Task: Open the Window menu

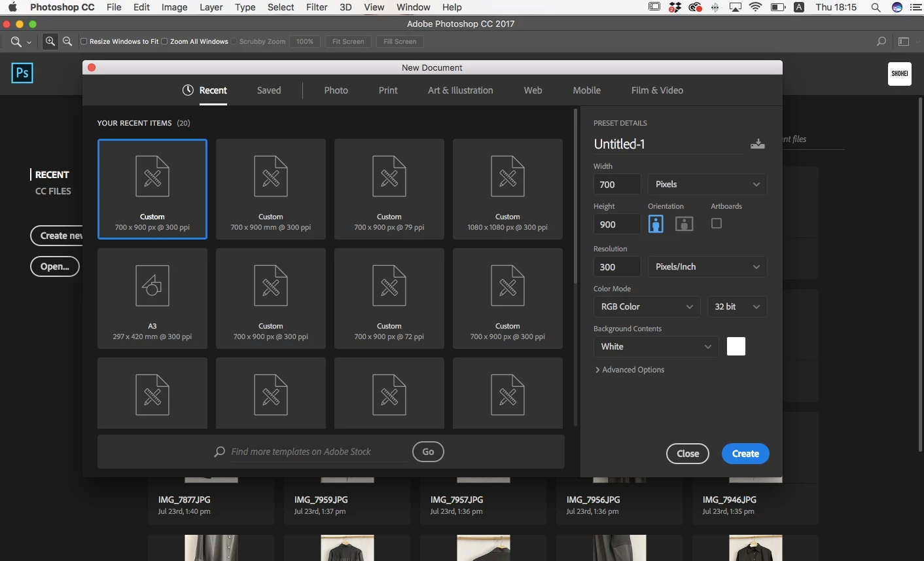Action: click(x=414, y=7)
